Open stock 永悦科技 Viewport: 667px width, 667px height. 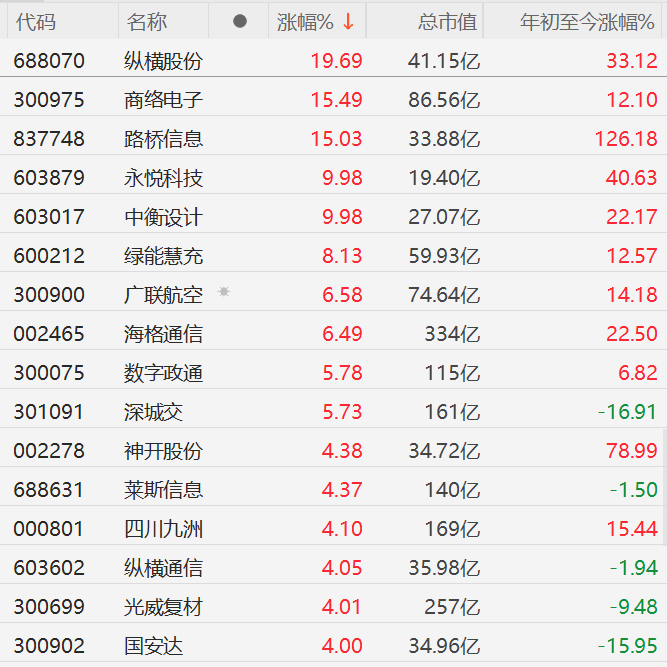tap(163, 178)
